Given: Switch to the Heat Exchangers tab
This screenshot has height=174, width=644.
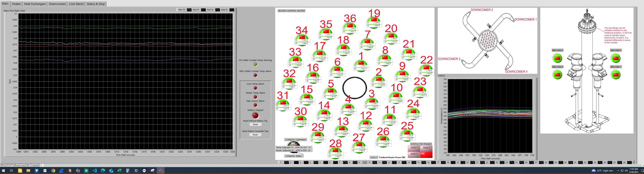Looking at the screenshot, I should pyautogui.click(x=35, y=4).
